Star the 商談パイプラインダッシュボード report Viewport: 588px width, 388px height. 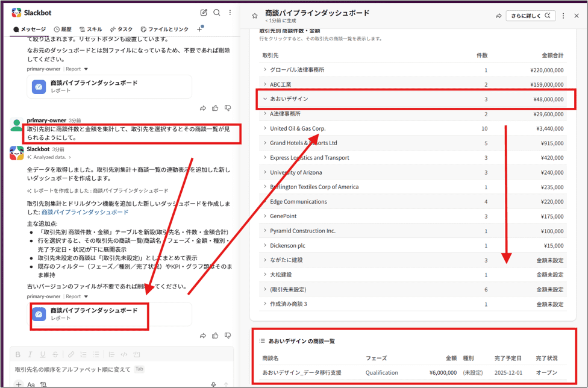(255, 16)
